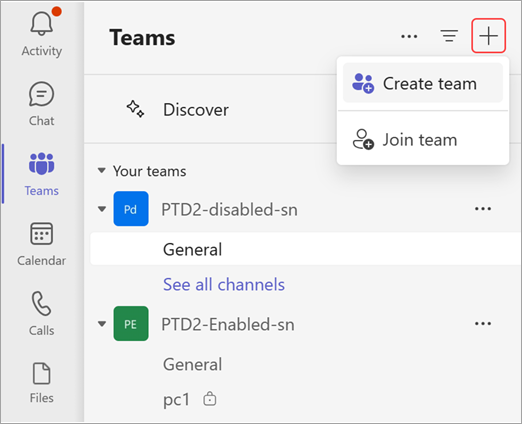The height and width of the screenshot is (424, 522).
Task: Click the PE team avatar
Action: pyautogui.click(x=131, y=323)
